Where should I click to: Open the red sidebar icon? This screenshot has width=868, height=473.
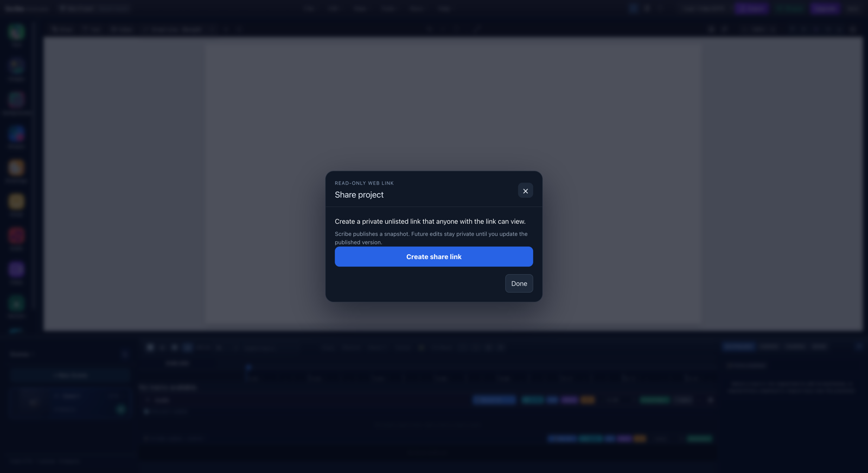pyautogui.click(x=16, y=235)
